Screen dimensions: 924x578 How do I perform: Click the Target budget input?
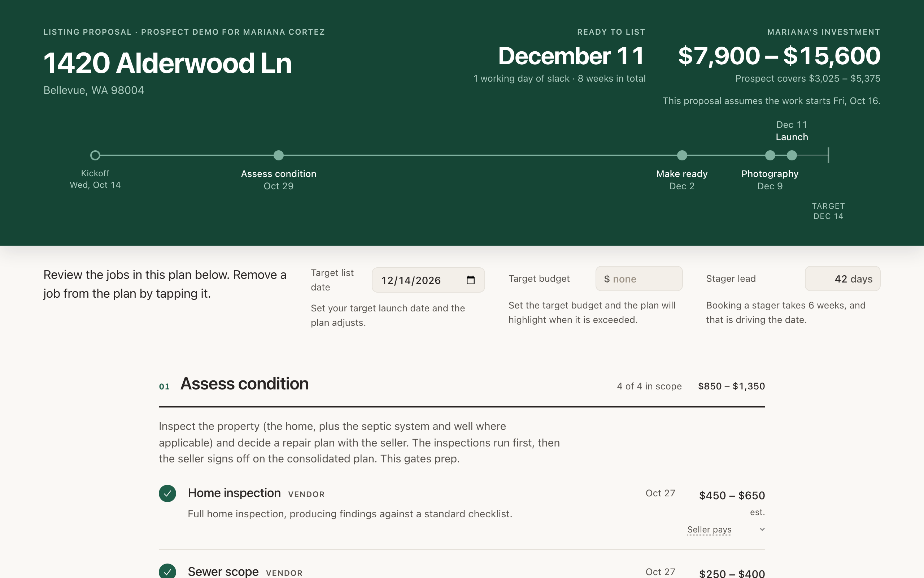(639, 279)
